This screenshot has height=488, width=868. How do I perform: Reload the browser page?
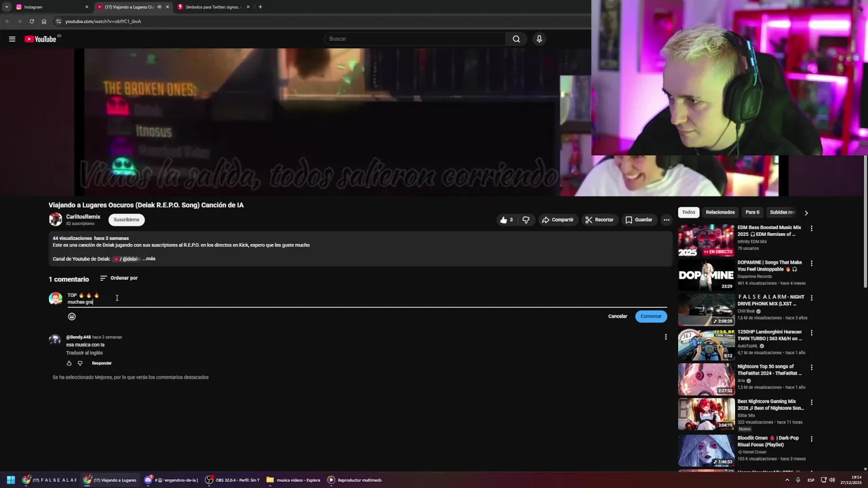coord(31,21)
